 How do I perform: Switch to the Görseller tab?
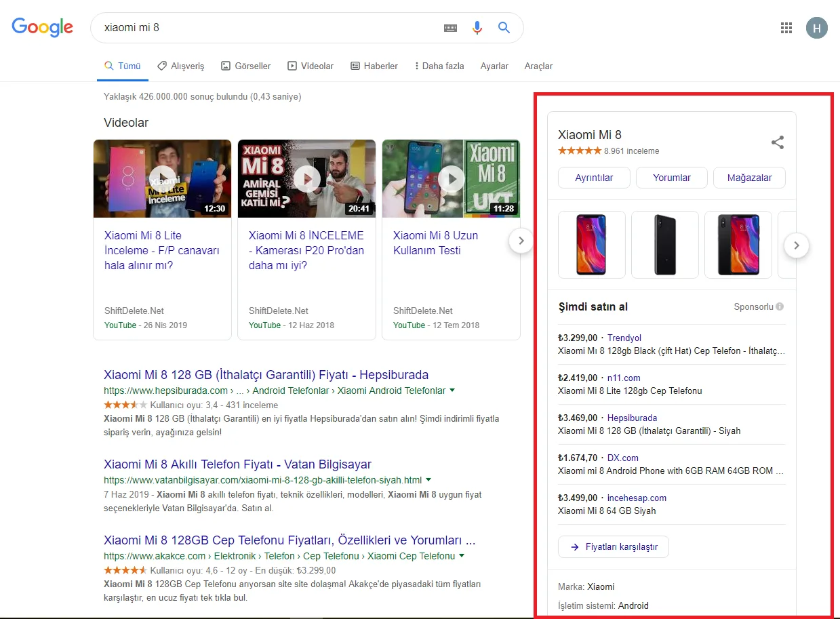click(245, 66)
